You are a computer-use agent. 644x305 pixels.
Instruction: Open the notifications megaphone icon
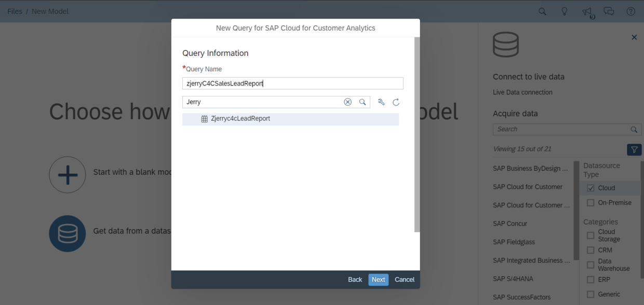pos(587,11)
